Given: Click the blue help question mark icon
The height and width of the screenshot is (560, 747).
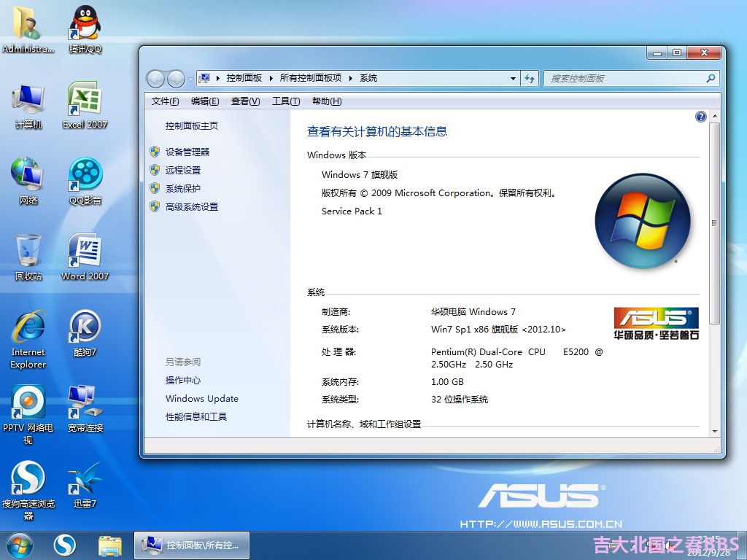Looking at the screenshot, I should coord(701,117).
